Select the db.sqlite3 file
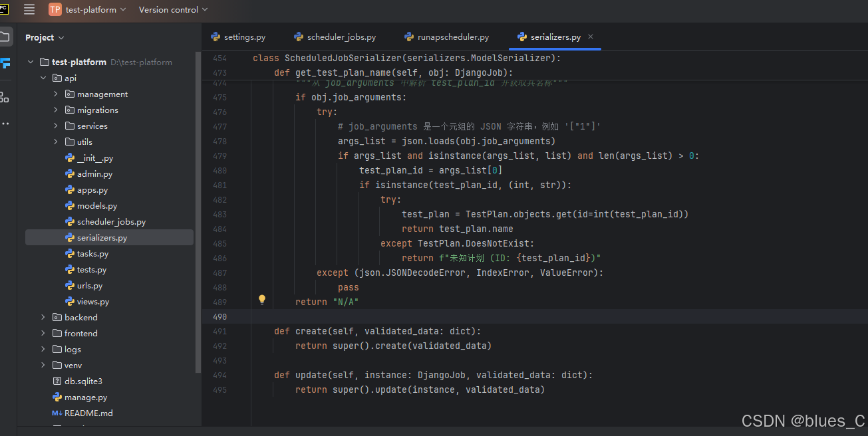Screen dimensions: 868x436 click(x=83, y=381)
